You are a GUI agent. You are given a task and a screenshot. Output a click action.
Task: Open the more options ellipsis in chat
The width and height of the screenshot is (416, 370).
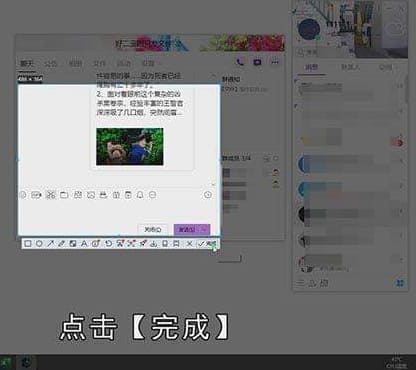coord(275,62)
